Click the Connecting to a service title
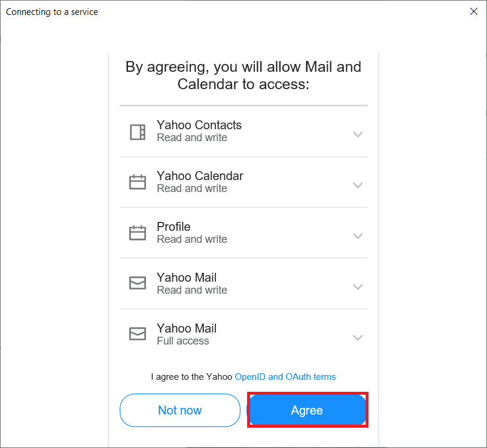 click(51, 11)
